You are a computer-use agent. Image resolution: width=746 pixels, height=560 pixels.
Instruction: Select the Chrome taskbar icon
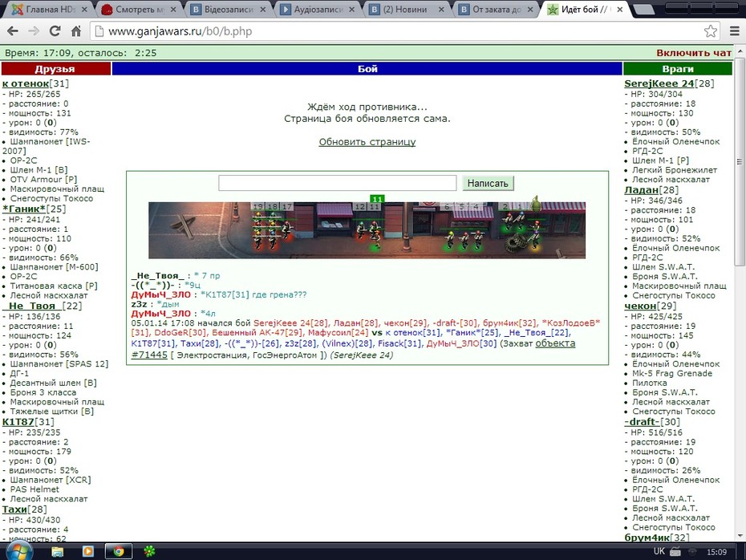coord(119,551)
